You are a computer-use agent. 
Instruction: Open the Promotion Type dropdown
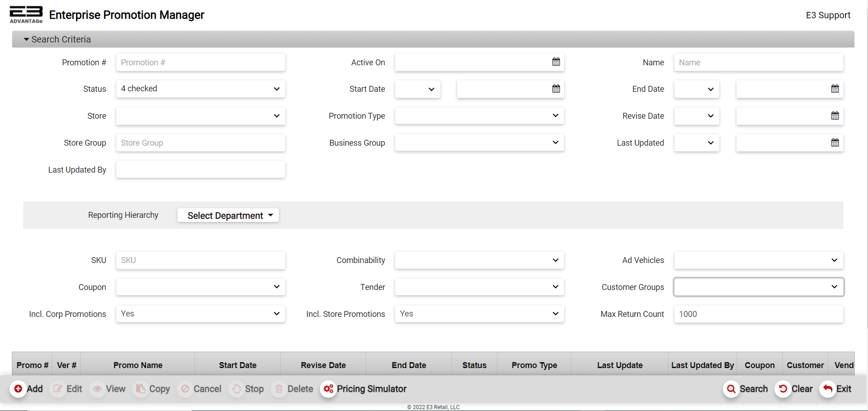point(479,116)
